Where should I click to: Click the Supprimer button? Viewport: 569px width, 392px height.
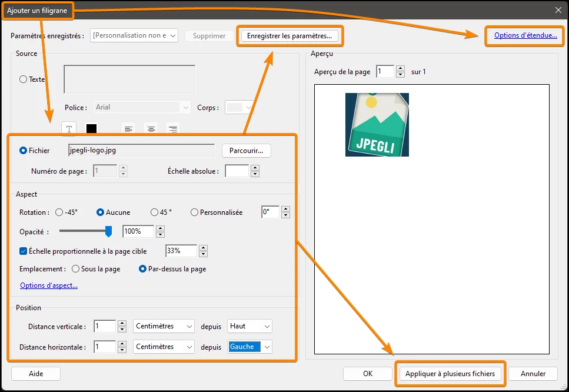[x=209, y=36]
